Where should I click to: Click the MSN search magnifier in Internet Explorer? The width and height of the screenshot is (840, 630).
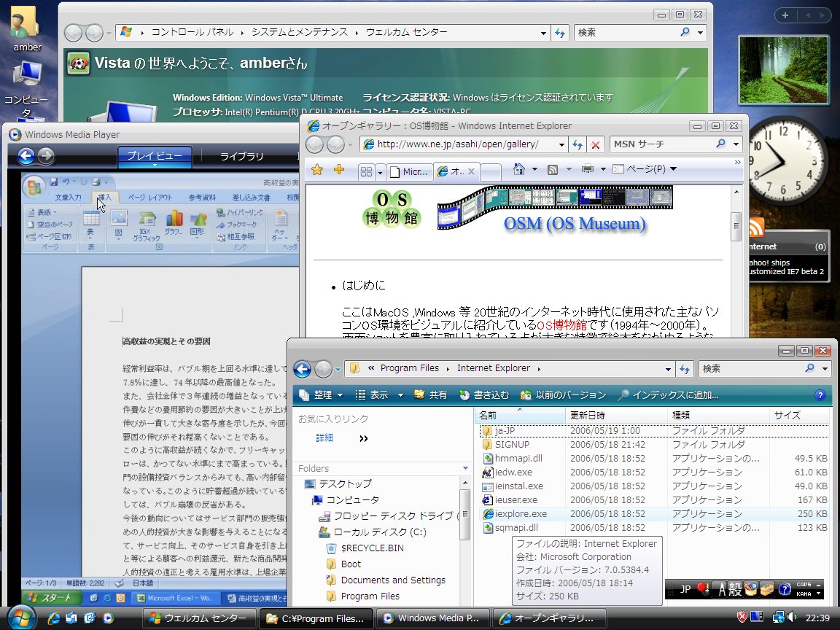[x=720, y=144]
